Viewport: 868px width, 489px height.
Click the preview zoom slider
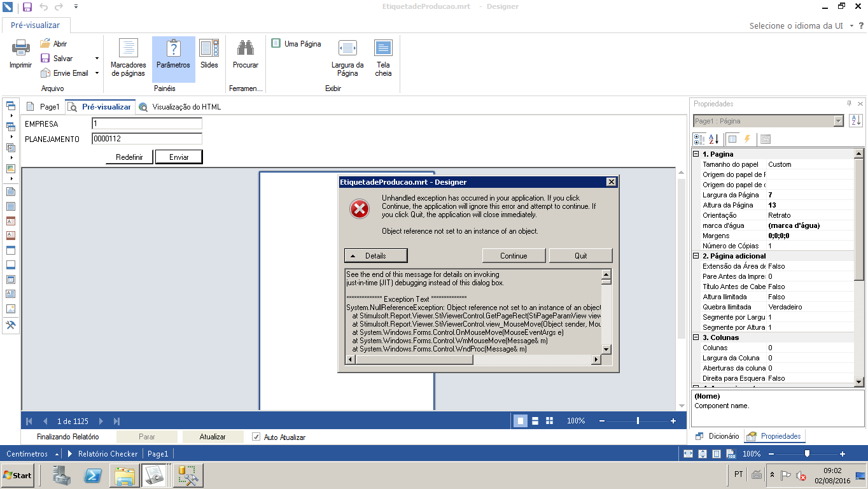click(637, 421)
